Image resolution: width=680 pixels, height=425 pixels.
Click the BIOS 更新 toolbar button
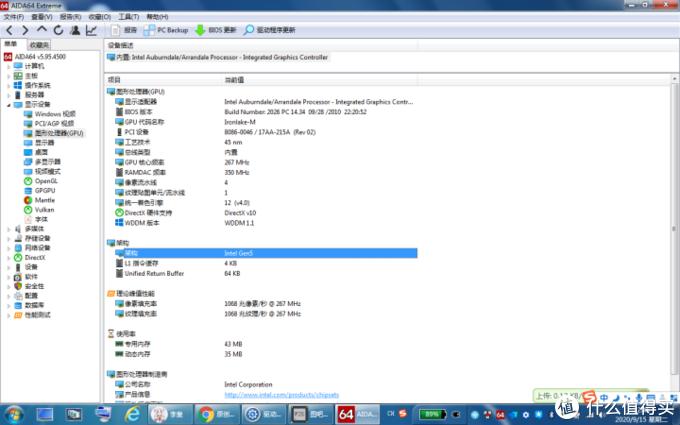[216, 30]
